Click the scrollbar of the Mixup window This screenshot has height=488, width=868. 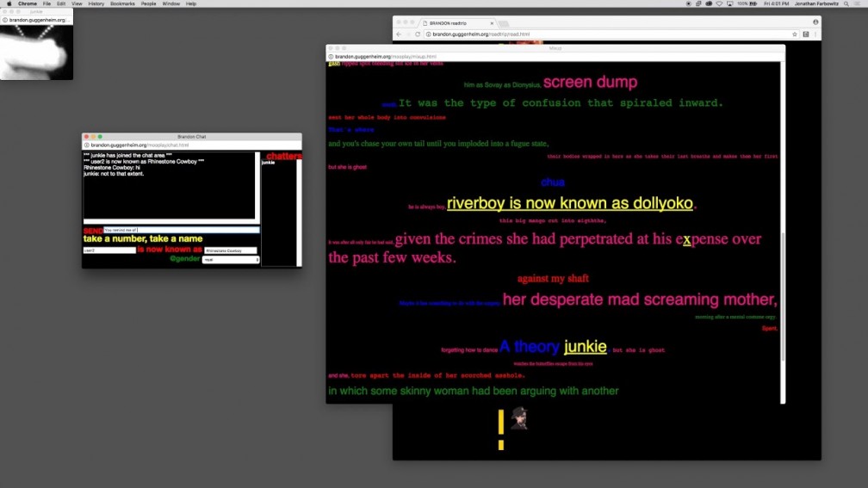[783, 293]
